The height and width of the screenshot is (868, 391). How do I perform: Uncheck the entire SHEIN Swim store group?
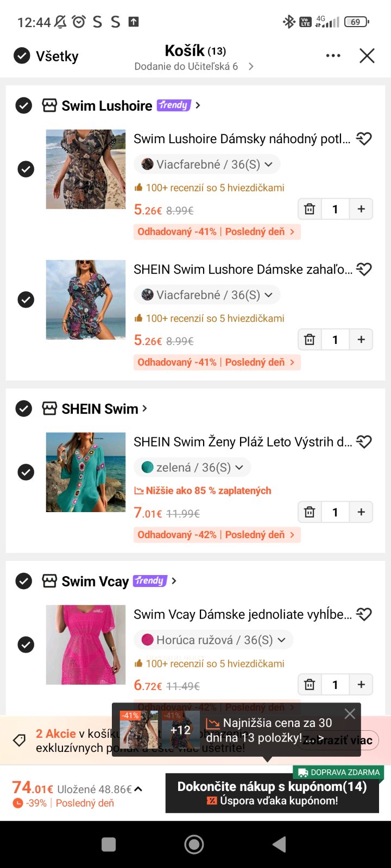(x=23, y=409)
